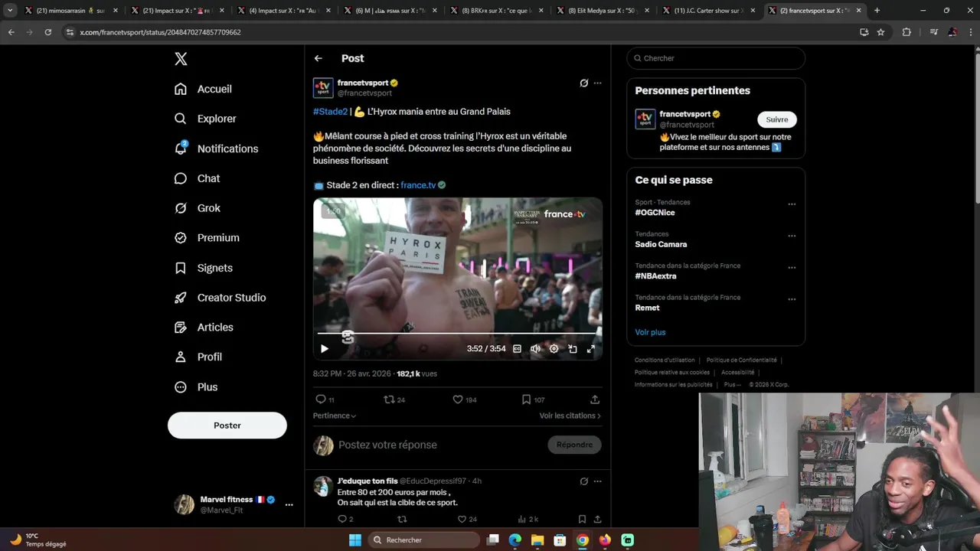The image size is (980, 551).
Task: Open Marvel fitness account options menu
Action: click(289, 504)
